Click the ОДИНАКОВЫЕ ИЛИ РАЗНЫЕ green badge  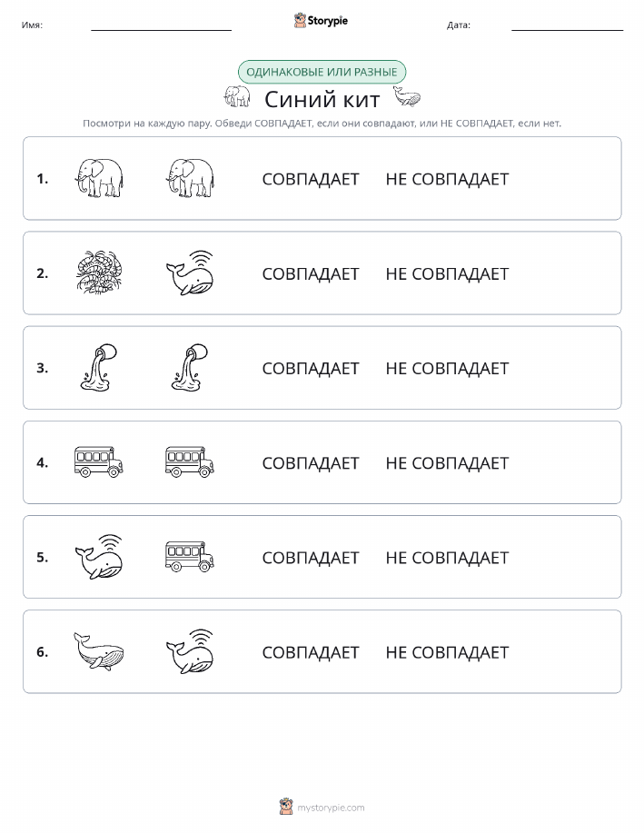(x=322, y=73)
